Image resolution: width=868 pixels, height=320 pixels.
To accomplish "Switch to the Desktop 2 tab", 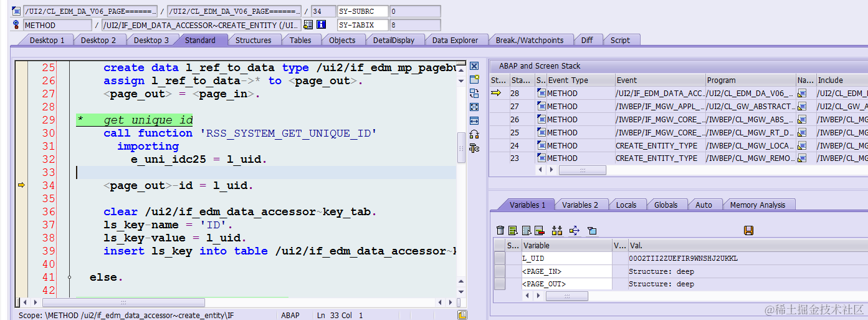I will click(98, 40).
